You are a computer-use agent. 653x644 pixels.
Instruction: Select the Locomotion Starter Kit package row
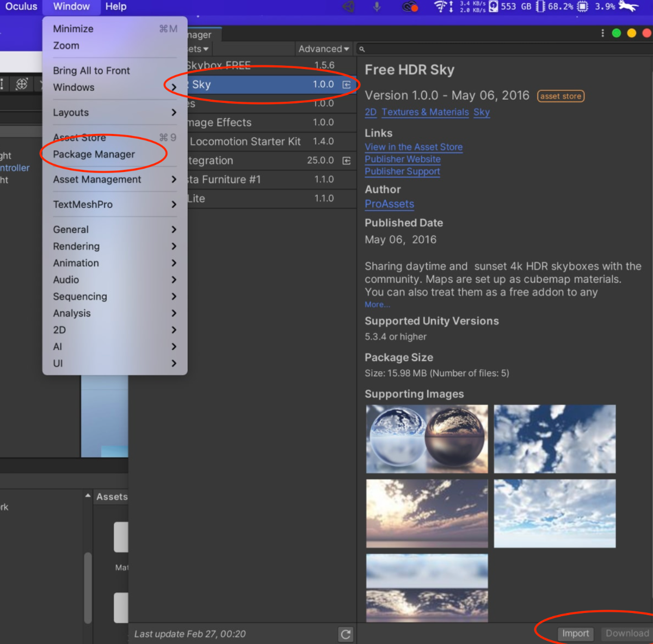point(272,142)
